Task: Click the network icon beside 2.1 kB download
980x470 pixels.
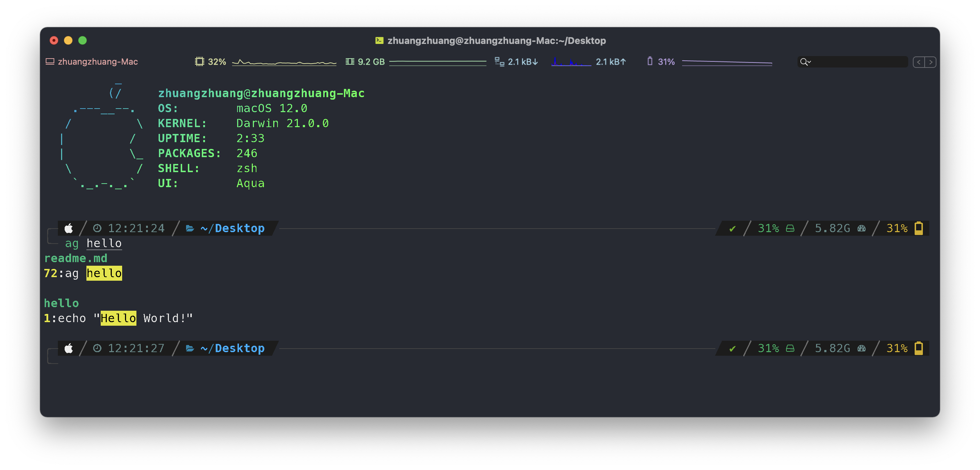Action: pos(499,61)
